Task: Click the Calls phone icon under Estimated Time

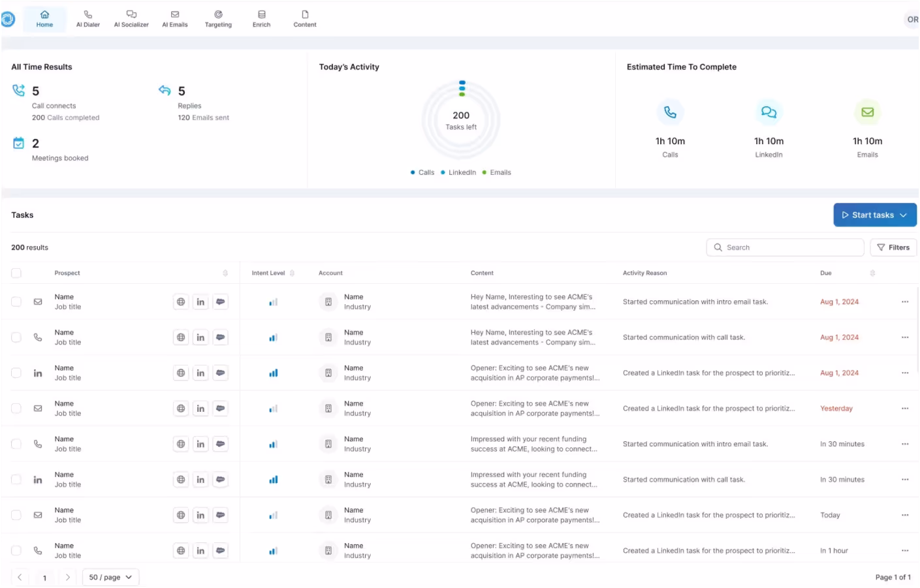Action: pyautogui.click(x=671, y=112)
